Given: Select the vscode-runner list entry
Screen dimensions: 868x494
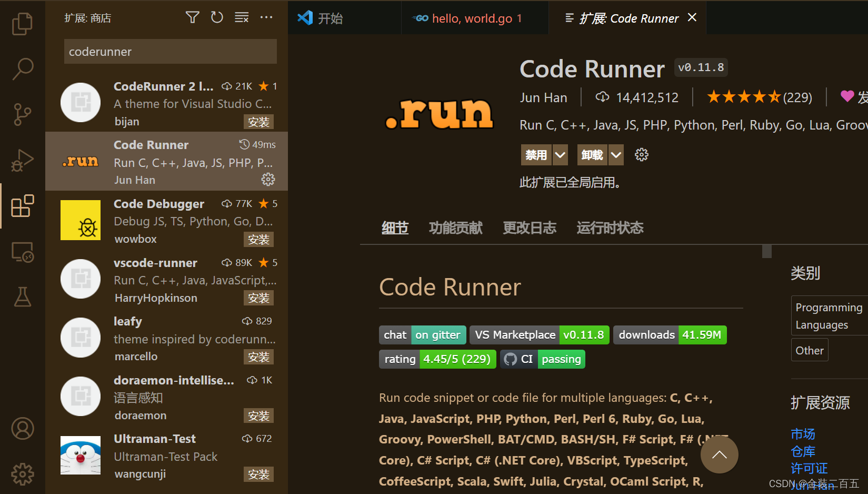Looking at the screenshot, I should 166,279.
